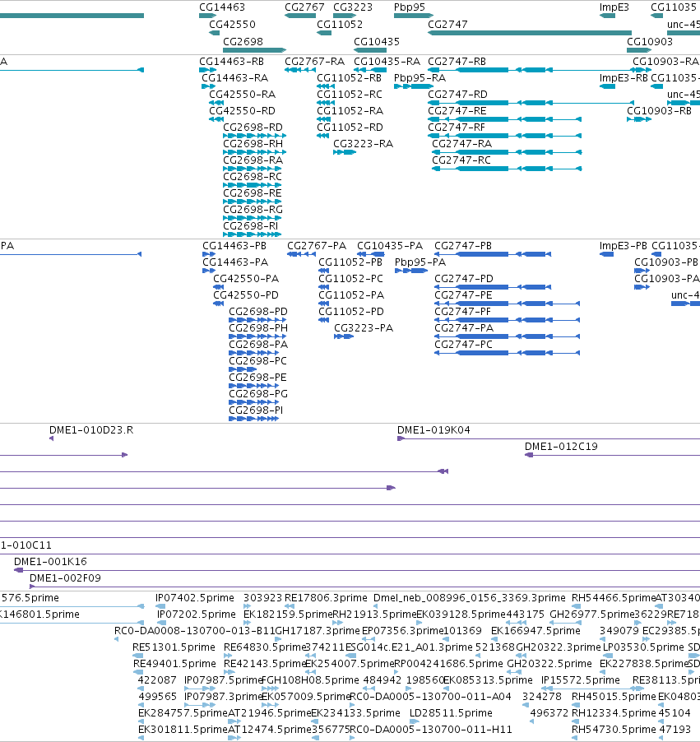The height and width of the screenshot is (742, 700).
Task: Click EST IP07202.5prime
Action: coord(197,614)
